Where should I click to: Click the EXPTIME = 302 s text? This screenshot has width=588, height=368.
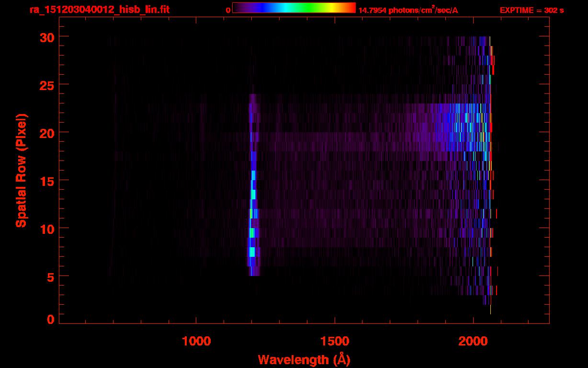tap(531, 10)
